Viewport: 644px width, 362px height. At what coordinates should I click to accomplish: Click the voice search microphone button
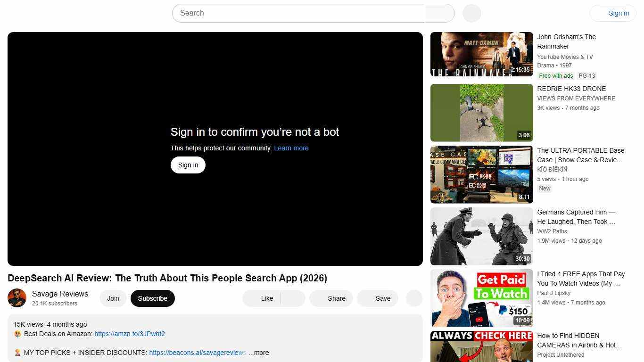click(x=471, y=13)
